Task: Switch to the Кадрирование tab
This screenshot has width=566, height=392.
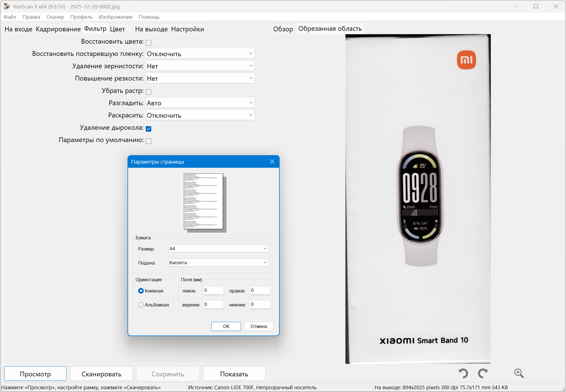Action: point(58,29)
